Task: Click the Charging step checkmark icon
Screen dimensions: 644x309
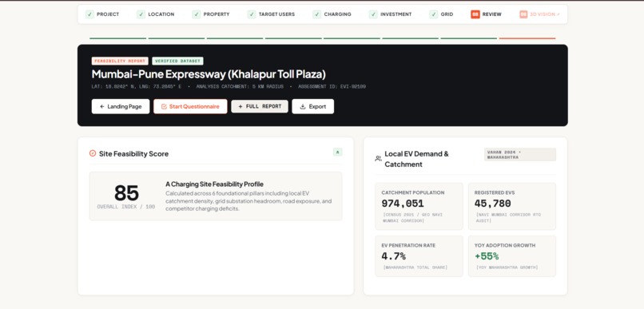Action: pos(316,14)
